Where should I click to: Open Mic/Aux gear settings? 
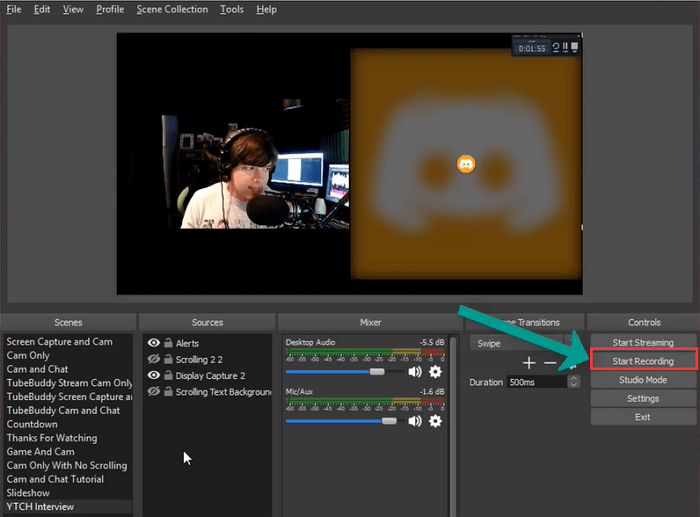point(435,421)
